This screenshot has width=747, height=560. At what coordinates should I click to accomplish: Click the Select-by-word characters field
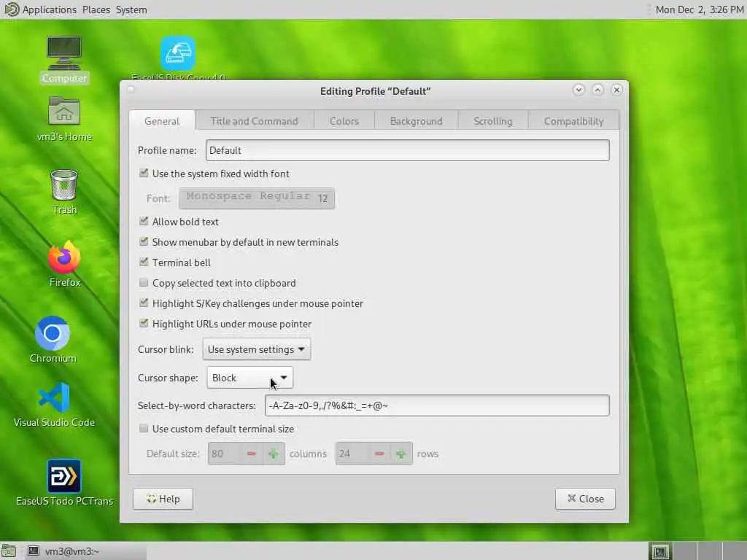(437, 405)
